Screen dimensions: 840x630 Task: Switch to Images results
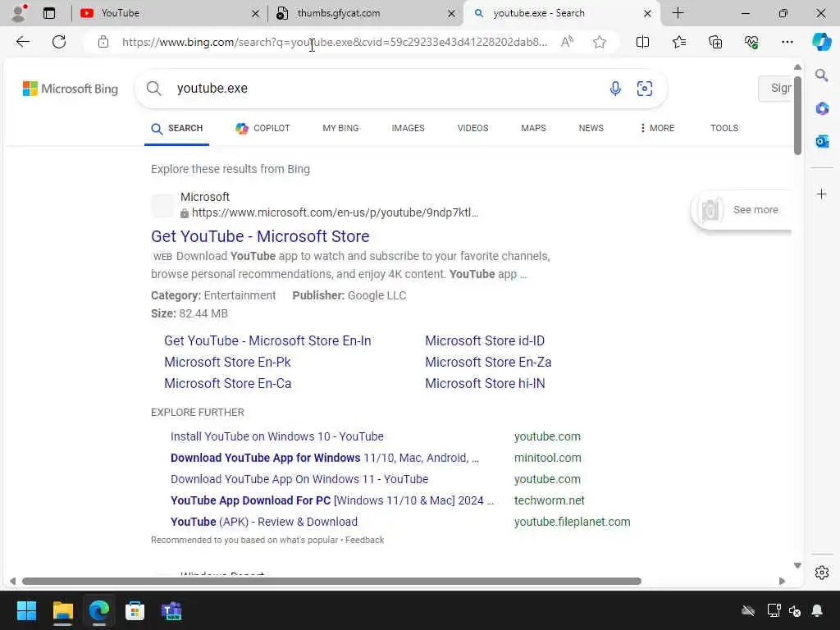[x=409, y=128]
